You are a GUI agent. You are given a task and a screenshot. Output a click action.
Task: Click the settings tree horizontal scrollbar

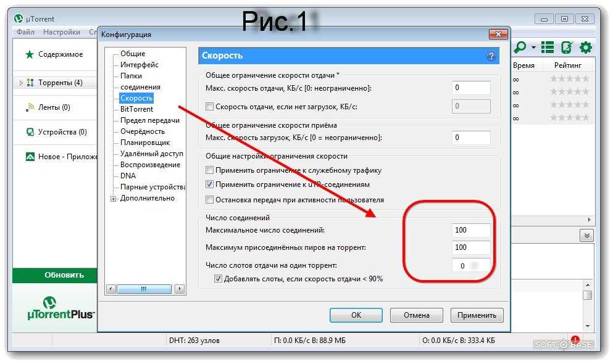pyautogui.click(x=145, y=289)
